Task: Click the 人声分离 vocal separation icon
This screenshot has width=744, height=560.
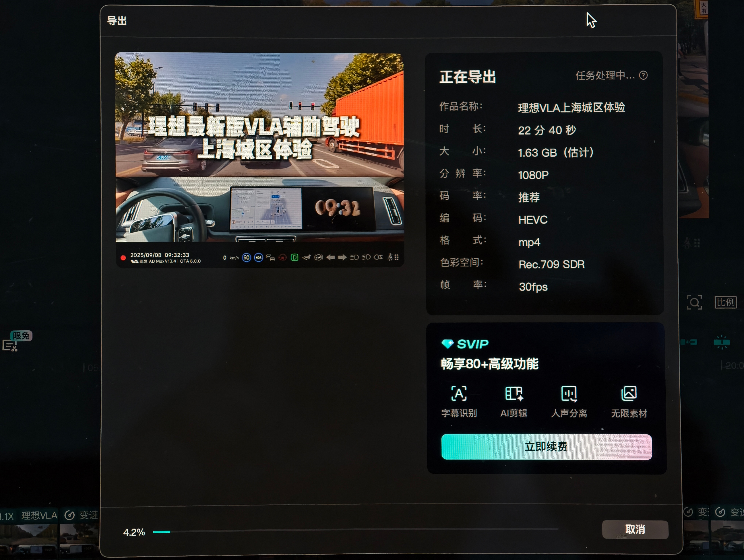Action: click(x=569, y=394)
